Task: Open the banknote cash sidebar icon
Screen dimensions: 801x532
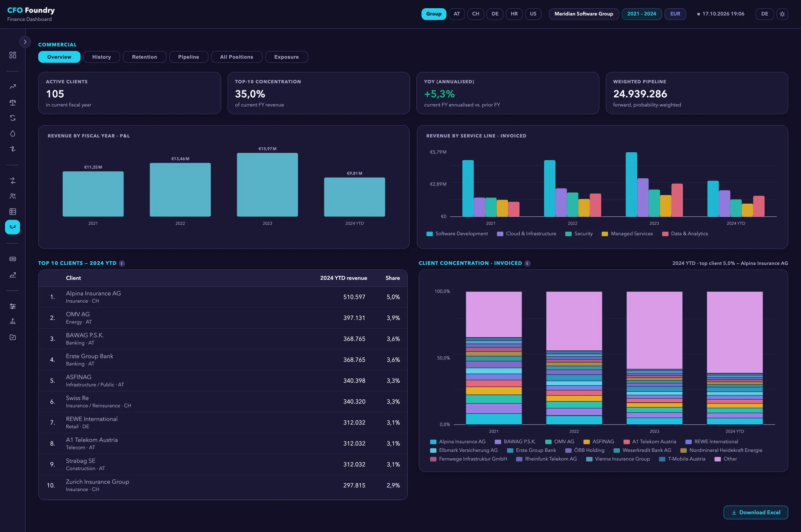Action: tap(12, 259)
